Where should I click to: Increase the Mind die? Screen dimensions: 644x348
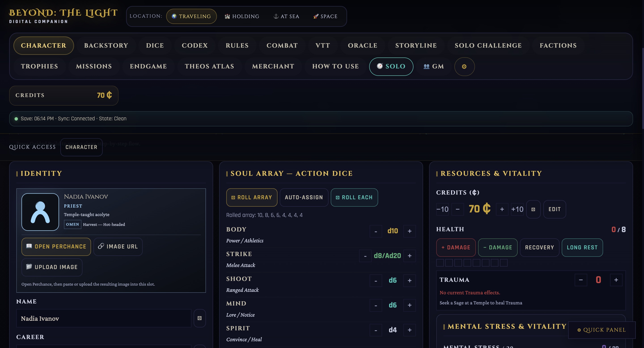pos(409,305)
